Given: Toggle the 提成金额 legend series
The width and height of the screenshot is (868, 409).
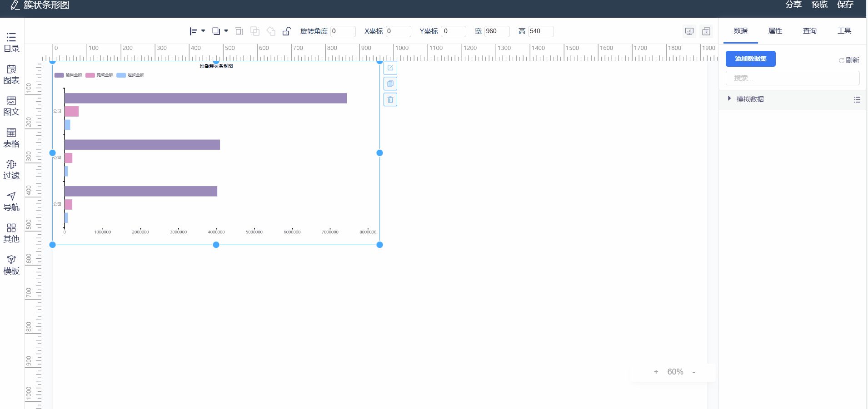Looking at the screenshot, I should click(99, 75).
